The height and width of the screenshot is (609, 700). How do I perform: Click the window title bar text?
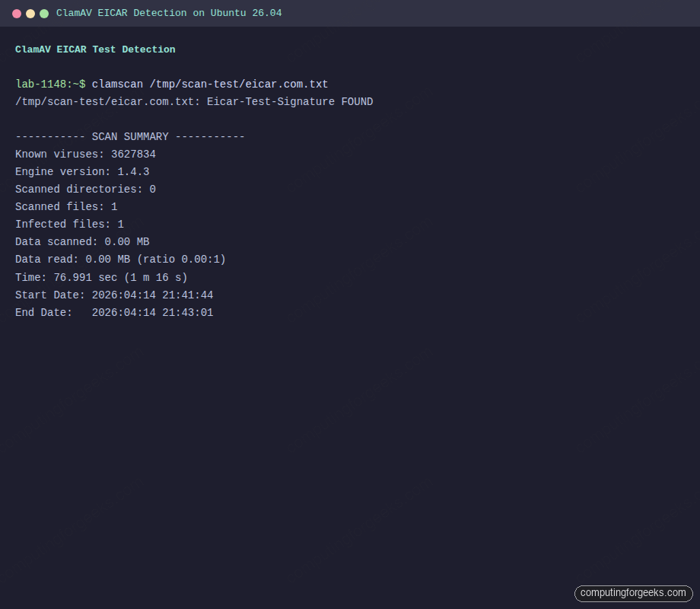tap(169, 13)
